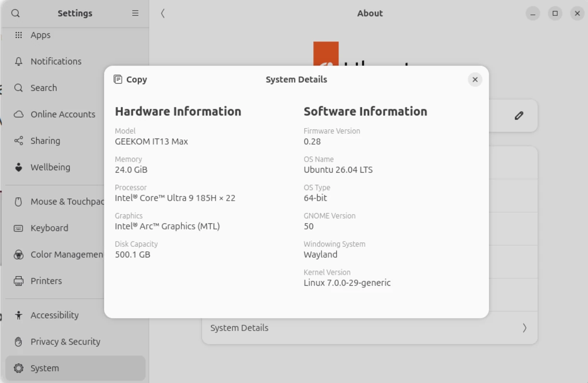Viewport: 588px width, 383px height.
Task: Click the System Details dialog title
Action: [296, 80]
